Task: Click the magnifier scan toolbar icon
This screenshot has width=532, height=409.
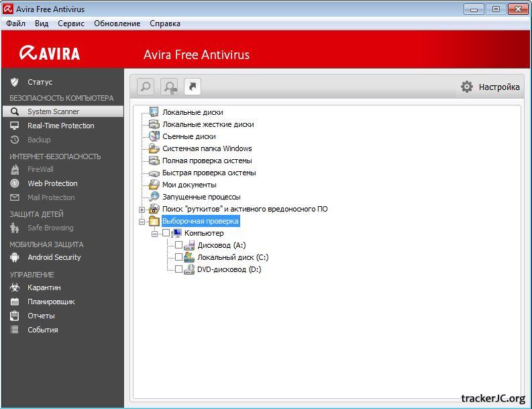Action: click(x=146, y=87)
